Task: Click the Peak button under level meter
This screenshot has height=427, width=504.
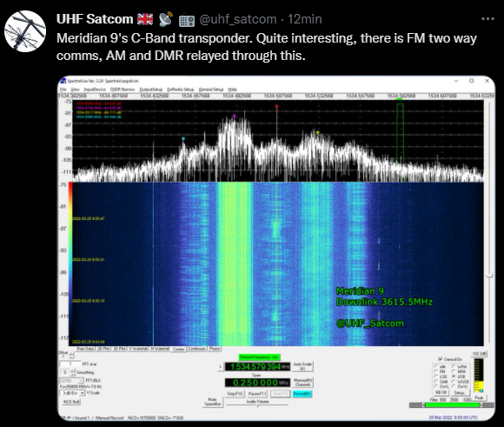Action: click(x=479, y=397)
